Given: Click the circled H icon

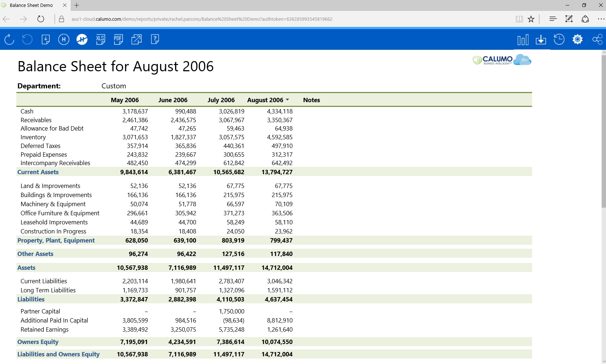Looking at the screenshot, I should [x=64, y=39].
